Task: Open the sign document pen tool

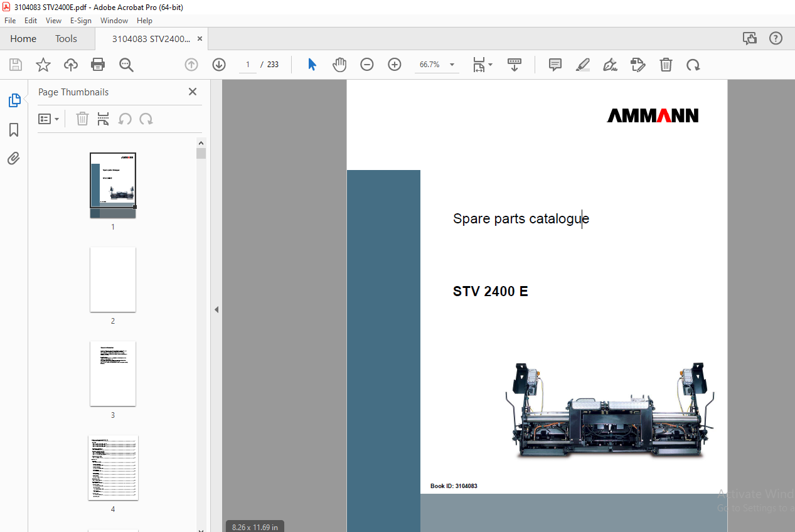Action: click(610, 65)
